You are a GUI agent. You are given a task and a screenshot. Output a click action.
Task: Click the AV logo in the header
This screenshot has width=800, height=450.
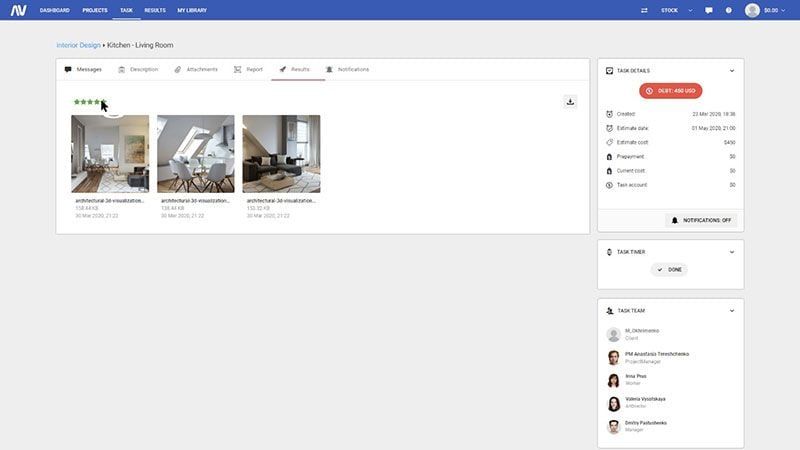coord(18,10)
